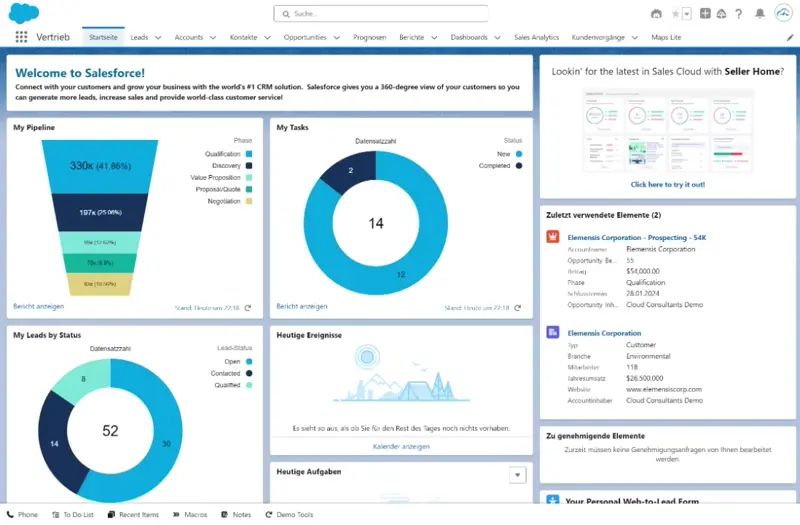
Task: Click into the Suche search field
Action: [381, 14]
